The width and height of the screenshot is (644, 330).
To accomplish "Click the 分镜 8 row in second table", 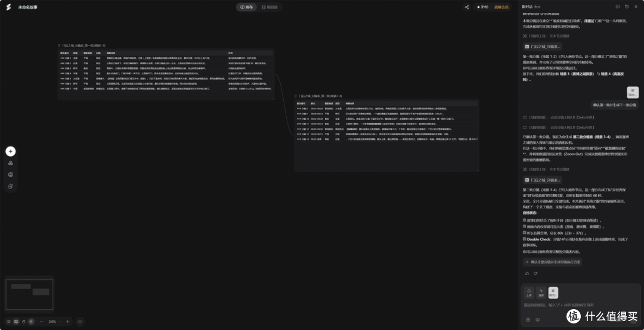I will pos(386,109).
